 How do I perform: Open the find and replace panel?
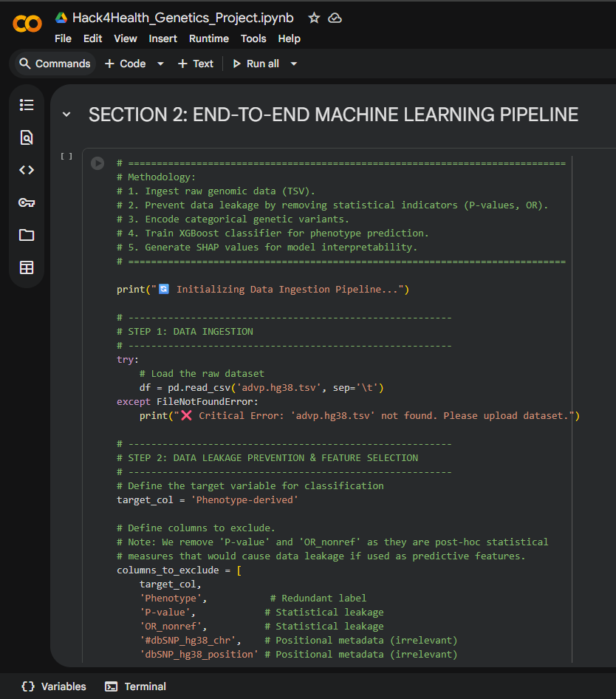[27, 137]
